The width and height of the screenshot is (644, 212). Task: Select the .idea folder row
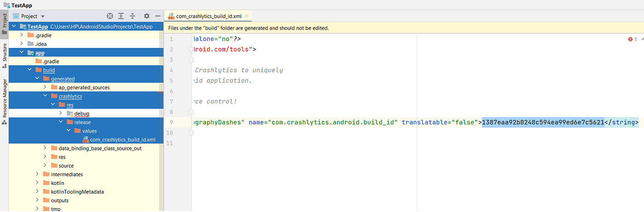tap(86, 44)
